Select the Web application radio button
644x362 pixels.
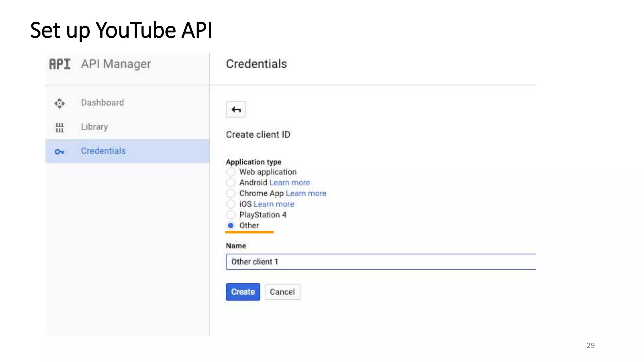point(230,172)
